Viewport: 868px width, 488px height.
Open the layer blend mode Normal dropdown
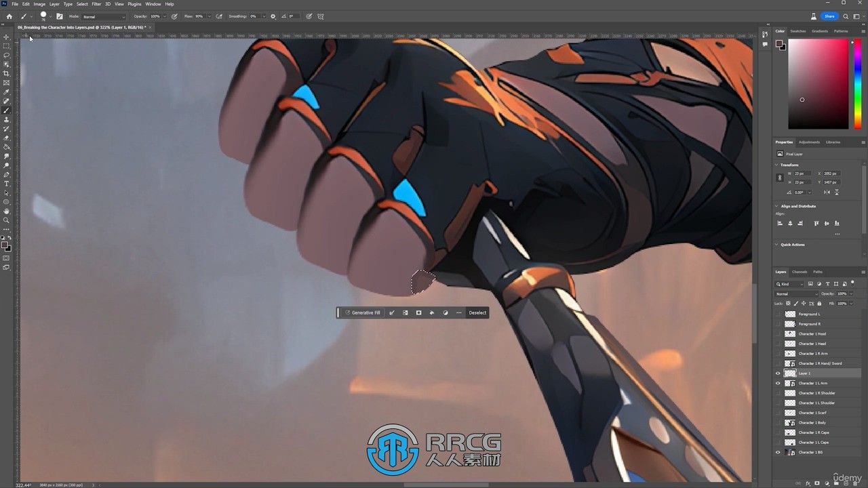pyautogui.click(x=796, y=293)
